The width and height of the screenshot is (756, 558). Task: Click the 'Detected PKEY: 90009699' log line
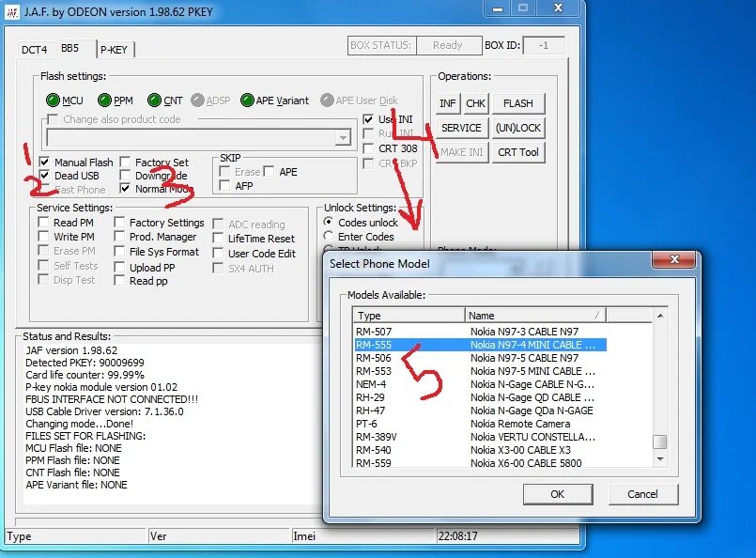[x=85, y=363]
